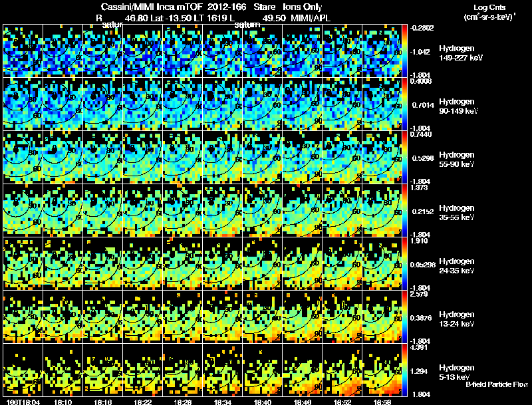Click the Hydrogen 35-55 keV row label
The image size is (532, 405).
[457, 213]
